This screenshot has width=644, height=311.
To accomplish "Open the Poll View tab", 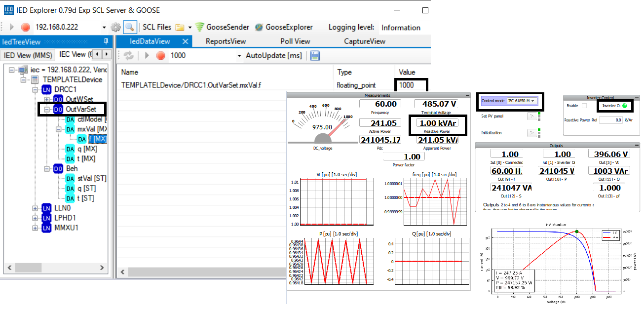I will click(x=295, y=41).
